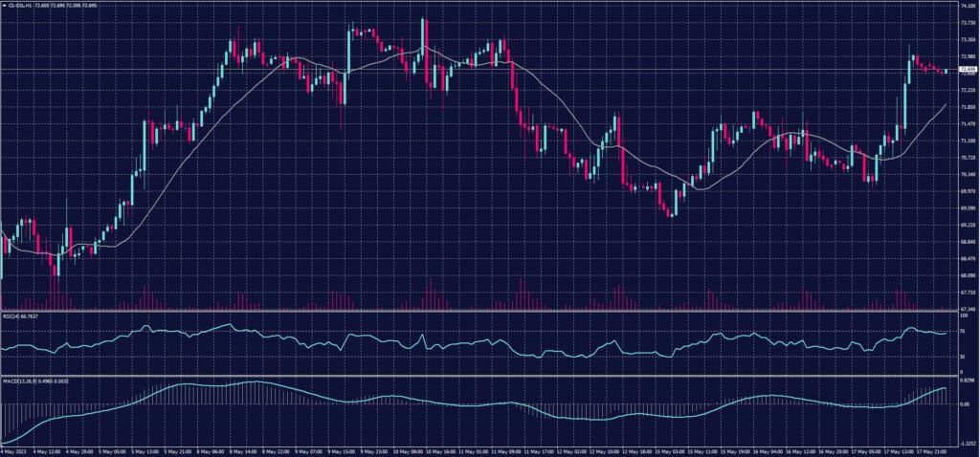The image size is (980, 457).
Task: Click the 4 May 2023 time axis label
Action: (14, 450)
